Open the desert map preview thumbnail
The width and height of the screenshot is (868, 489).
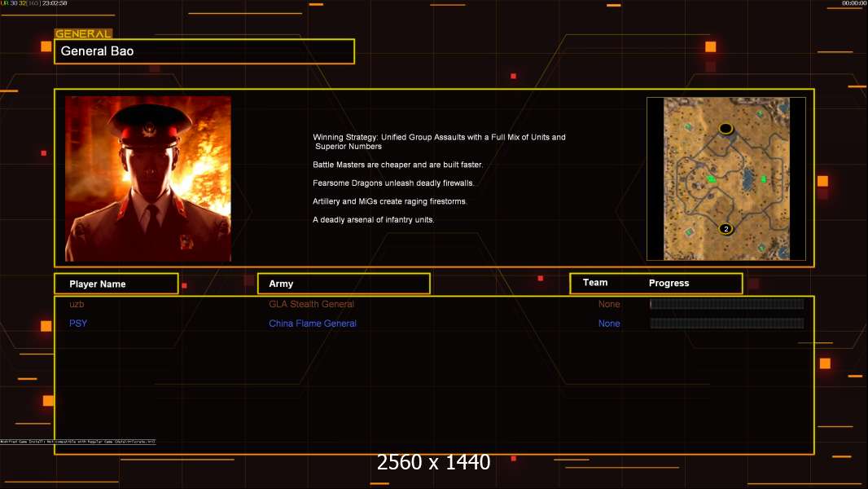tap(726, 178)
